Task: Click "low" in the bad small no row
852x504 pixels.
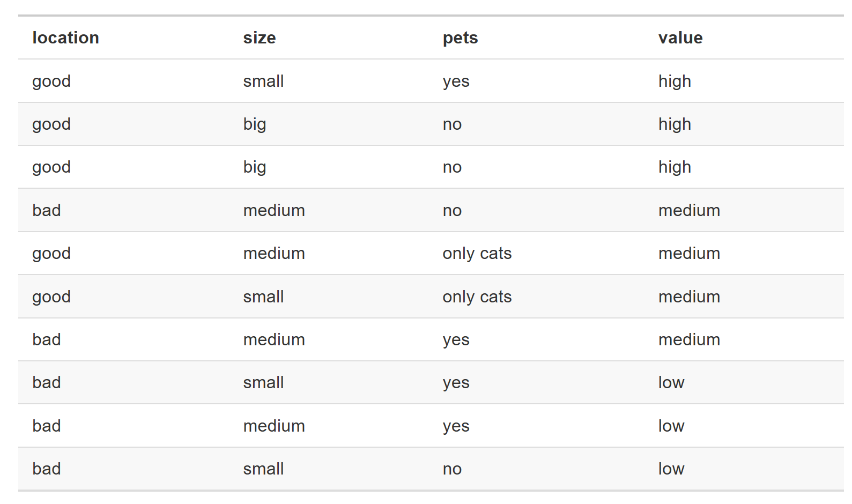Action: pos(671,469)
